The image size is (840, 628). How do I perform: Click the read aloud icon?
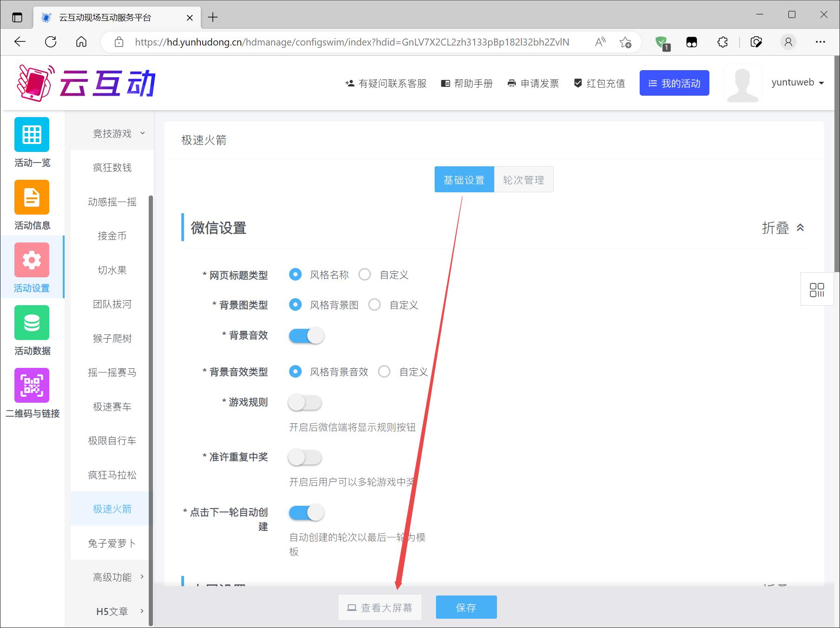tap(600, 42)
